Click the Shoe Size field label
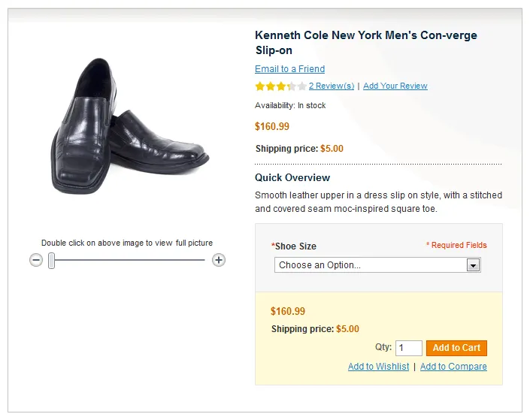The height and width of the screenshot is (420, 530). 295,246
